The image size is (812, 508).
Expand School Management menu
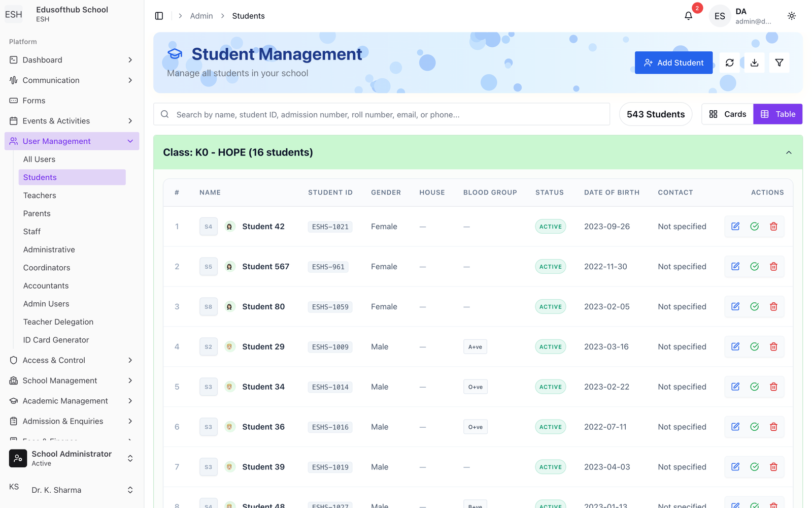coord(71,380)
